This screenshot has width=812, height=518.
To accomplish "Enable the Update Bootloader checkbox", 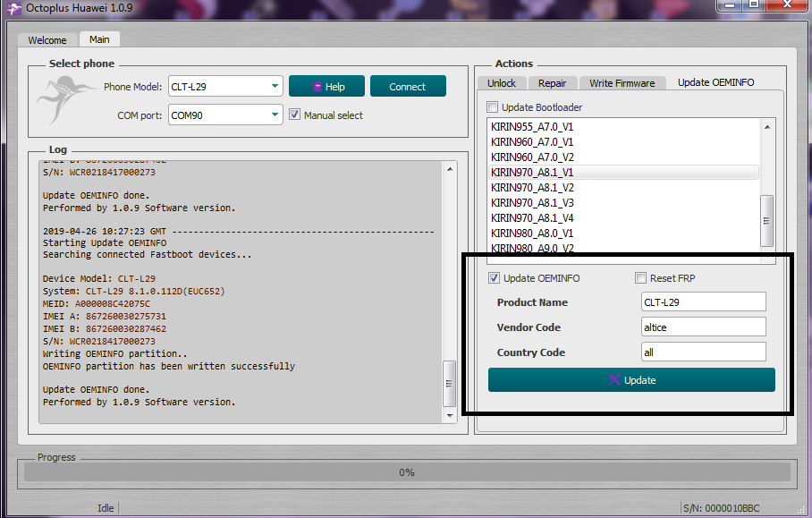I will pos(492,107).
